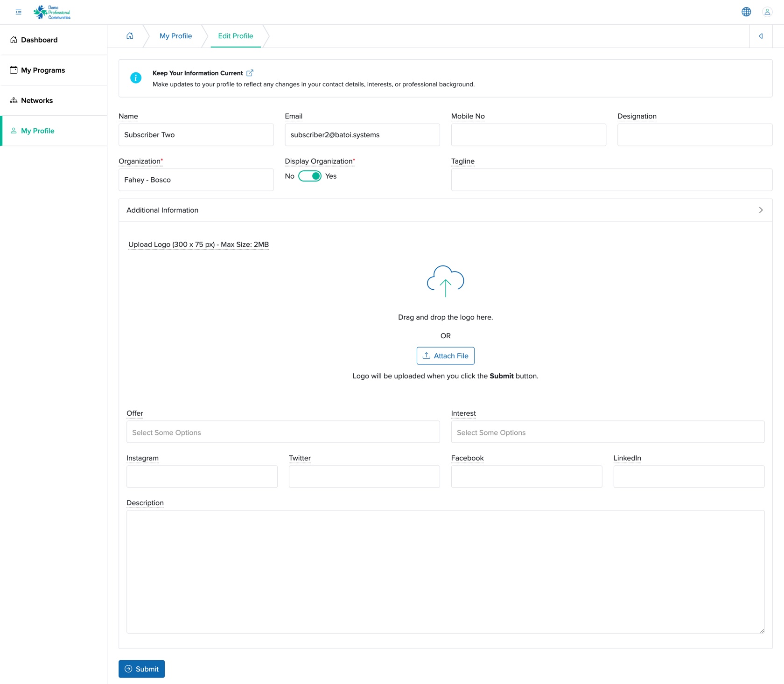Open the Interest options dropdown
The height and width of the screenshot is (684, 784).
608,432
